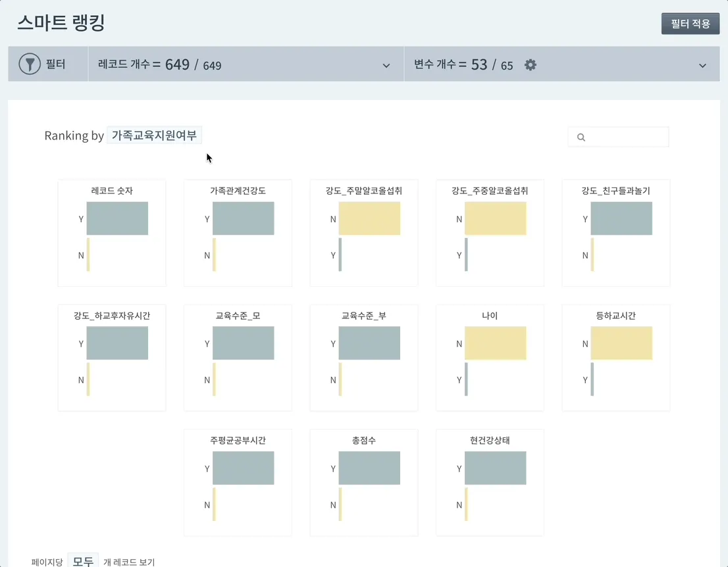Open the 가족교육지원여부 ranking dropdown
The image size is (728, 567).
coord(154,136)
